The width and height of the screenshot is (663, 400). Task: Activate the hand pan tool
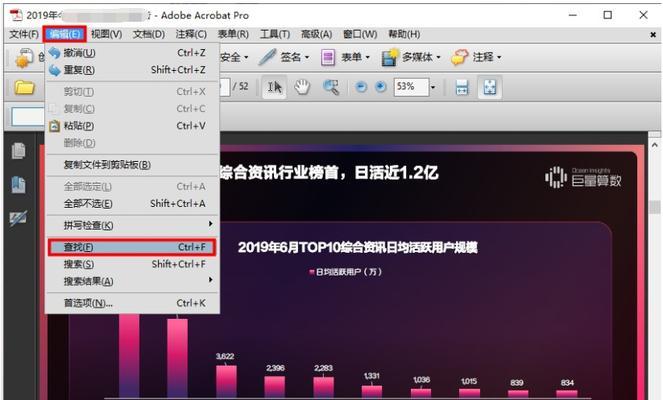(x=302, y=87)
